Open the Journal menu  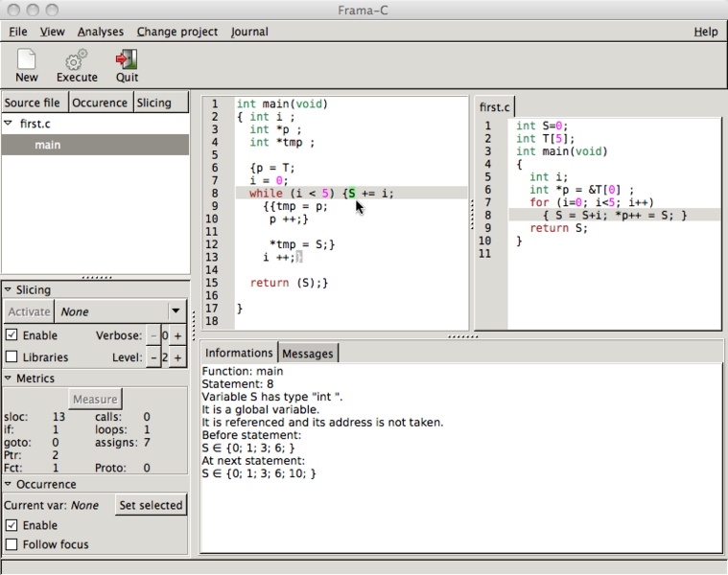pyautogui.click(x=249, y=32)
